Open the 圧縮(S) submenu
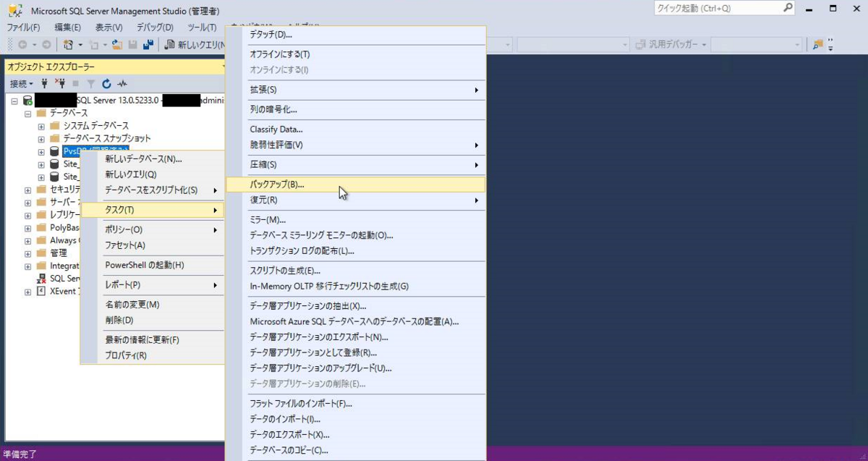The height and width of the screenshot is (461, 868). coord(355,165)
